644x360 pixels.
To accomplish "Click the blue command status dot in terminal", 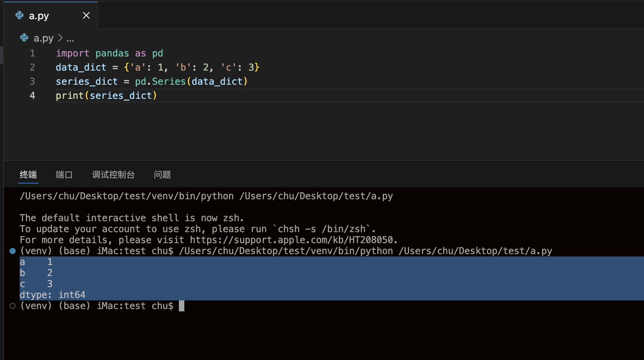I will coord(13,251).
